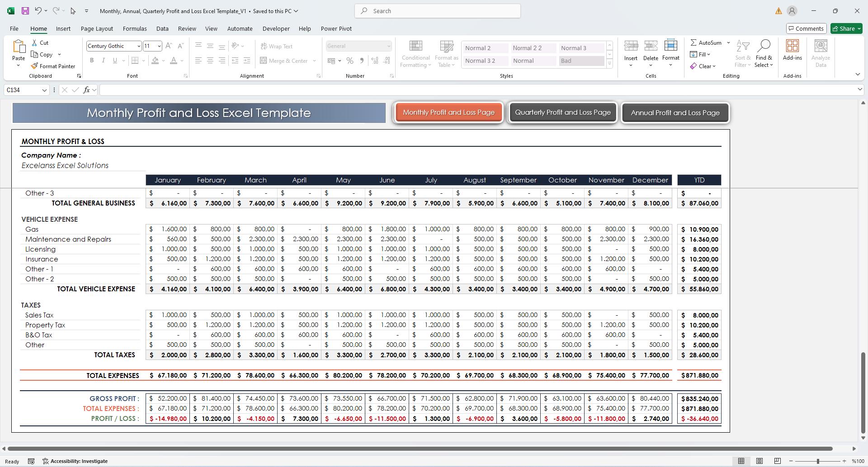The height and width of the screenshot is (467, 868).
Task: Open Merge & Center dropdown arrow
Action: (314, 61)
